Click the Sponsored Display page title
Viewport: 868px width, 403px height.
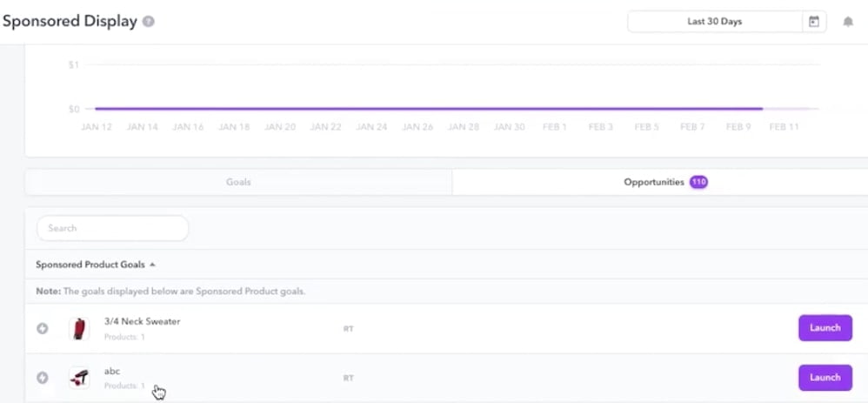point(70,22)
